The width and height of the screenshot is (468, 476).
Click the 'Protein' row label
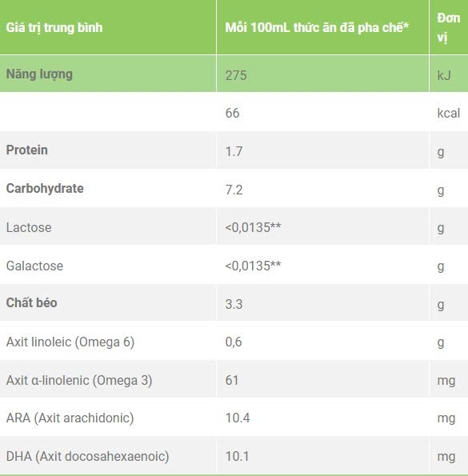[x=27, y=150]
